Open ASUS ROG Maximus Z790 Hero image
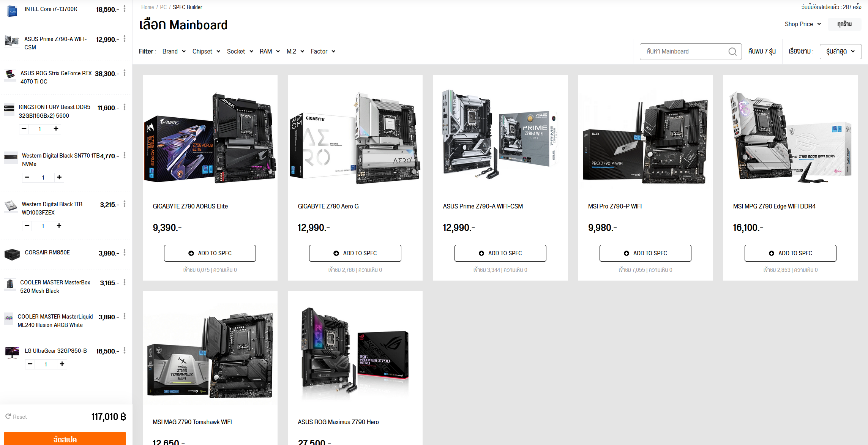The height and width of the screenshot is (445, 868). click(x=355, y=353)
